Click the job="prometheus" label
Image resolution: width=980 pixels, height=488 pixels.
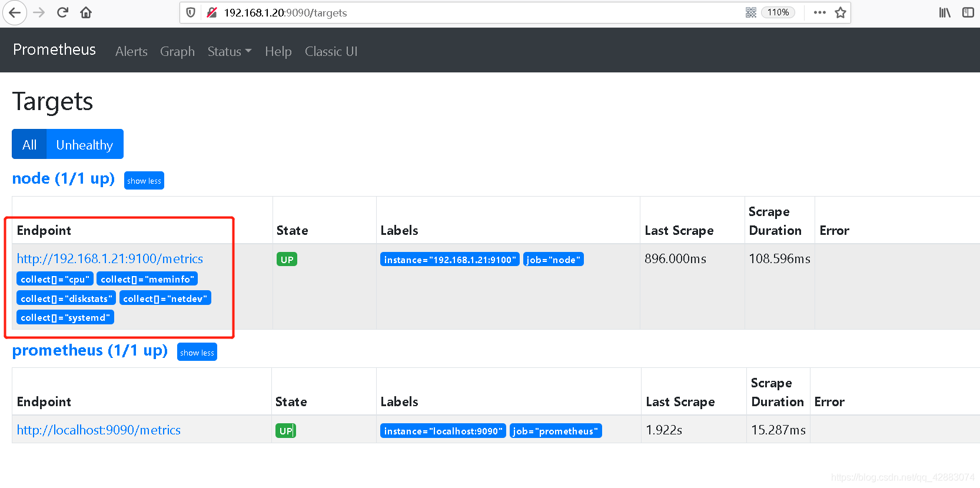[x=556, y=431]
